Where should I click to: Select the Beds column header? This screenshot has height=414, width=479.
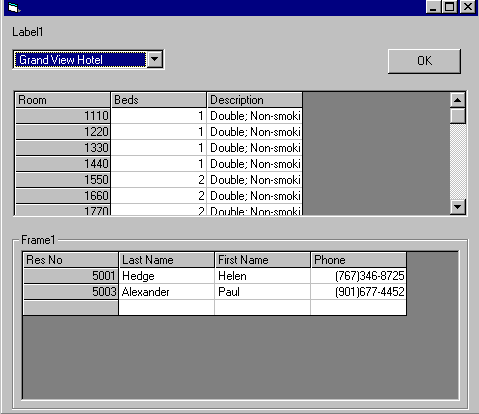tap(159, 100)
